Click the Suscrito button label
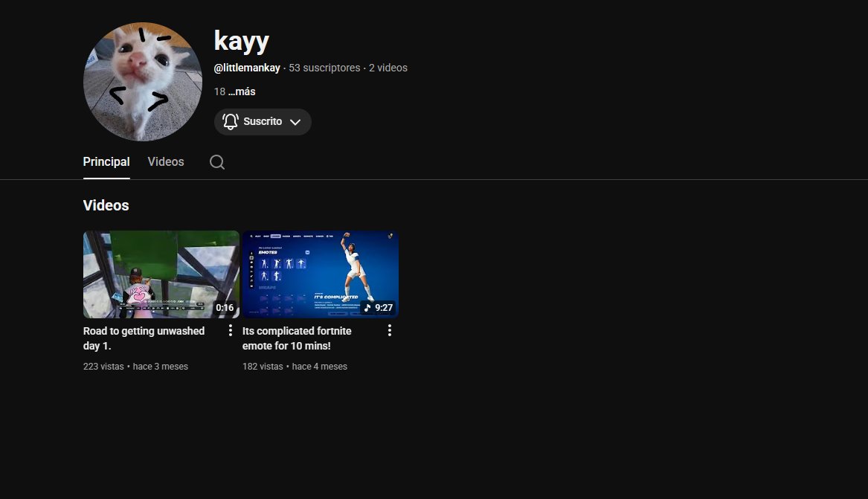 pyautogui.click(x=263, y=121)
